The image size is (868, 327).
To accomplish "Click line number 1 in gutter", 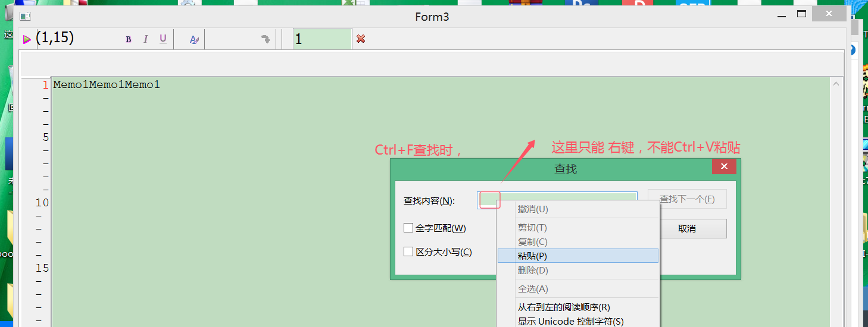I will tap(45, 84).
